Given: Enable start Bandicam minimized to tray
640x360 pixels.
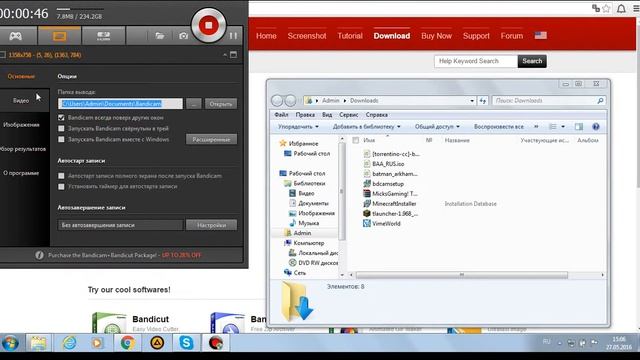Looking at the screenshot, I should coord(61,129).
